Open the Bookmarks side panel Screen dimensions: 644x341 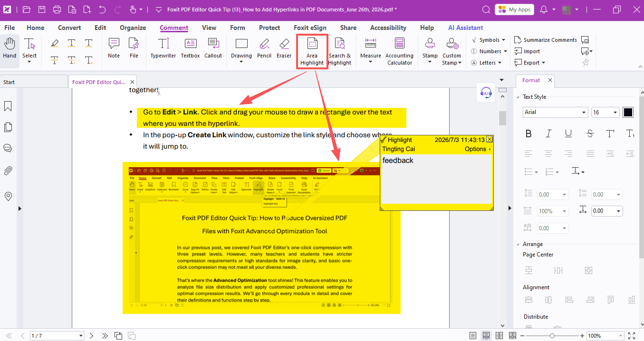point(8,106)
